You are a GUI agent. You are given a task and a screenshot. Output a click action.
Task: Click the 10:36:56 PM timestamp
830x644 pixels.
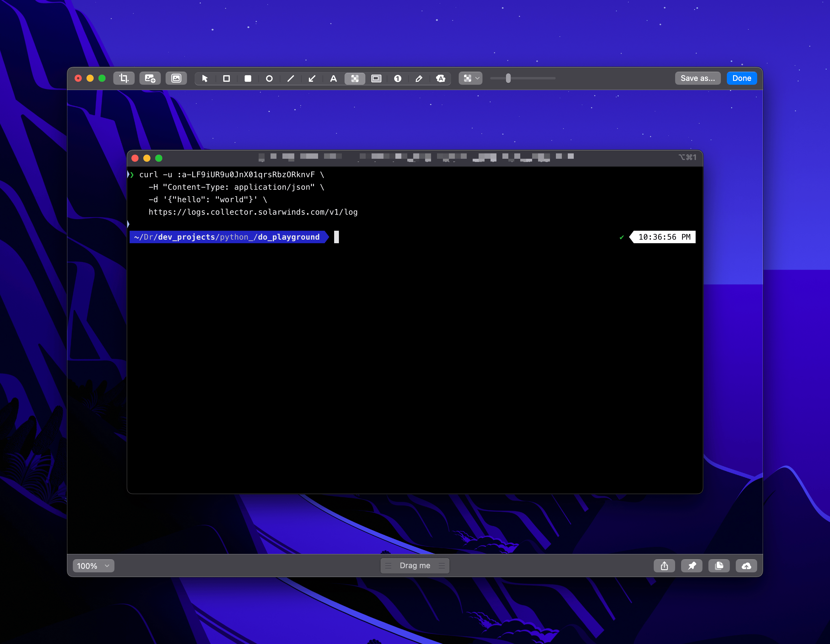pos(664,237)
